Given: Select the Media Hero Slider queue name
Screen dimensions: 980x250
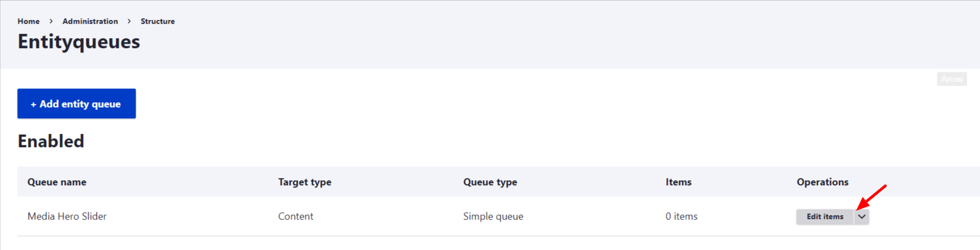Looking at the screenshot, I should click(67, 216).
